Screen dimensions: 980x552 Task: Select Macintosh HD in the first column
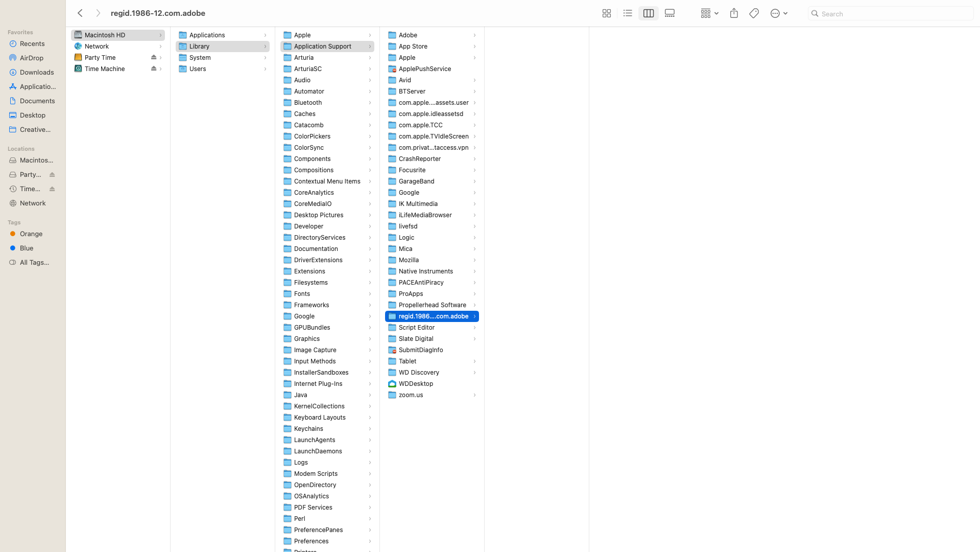coord(118,35)
